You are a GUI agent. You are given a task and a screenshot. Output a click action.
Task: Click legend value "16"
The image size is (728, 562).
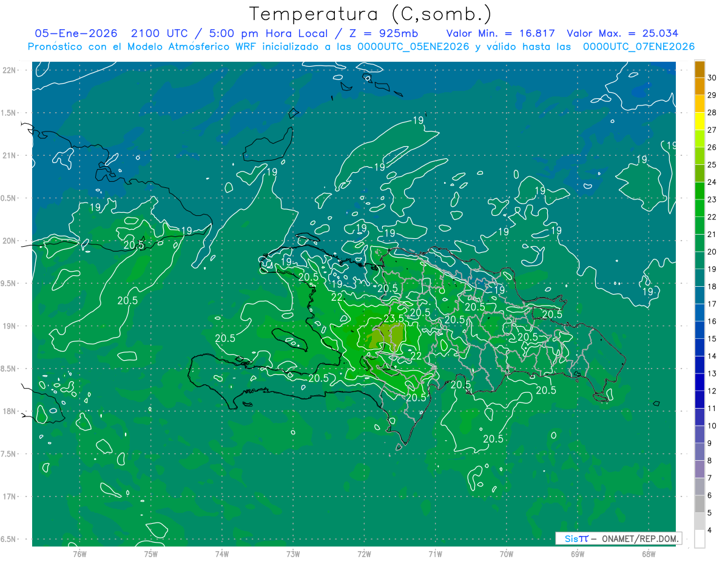(712, 321)
